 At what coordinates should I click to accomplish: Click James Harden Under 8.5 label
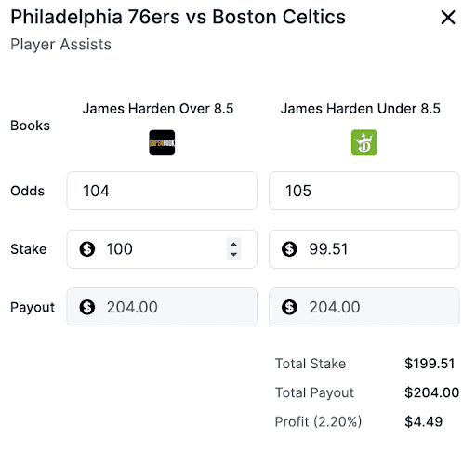click(x=361, y=109)
